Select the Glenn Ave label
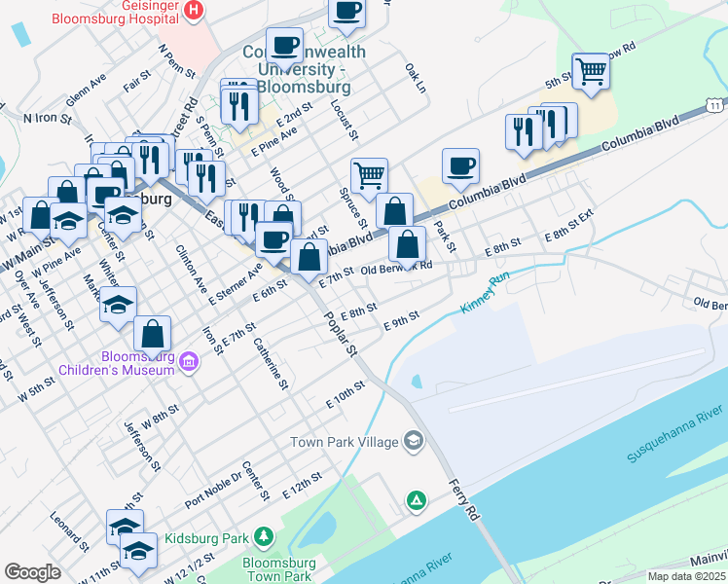This screenshot has width=728, height=584. coord(86,91)
